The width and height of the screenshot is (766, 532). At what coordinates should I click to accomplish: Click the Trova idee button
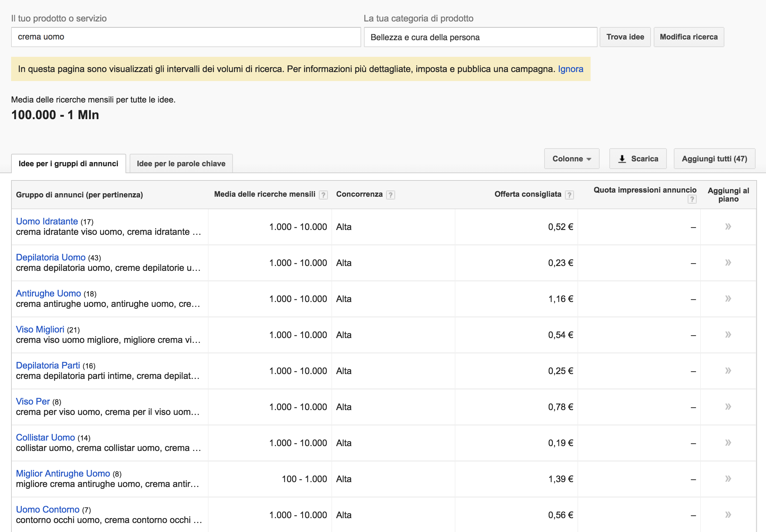coord(625,37)
